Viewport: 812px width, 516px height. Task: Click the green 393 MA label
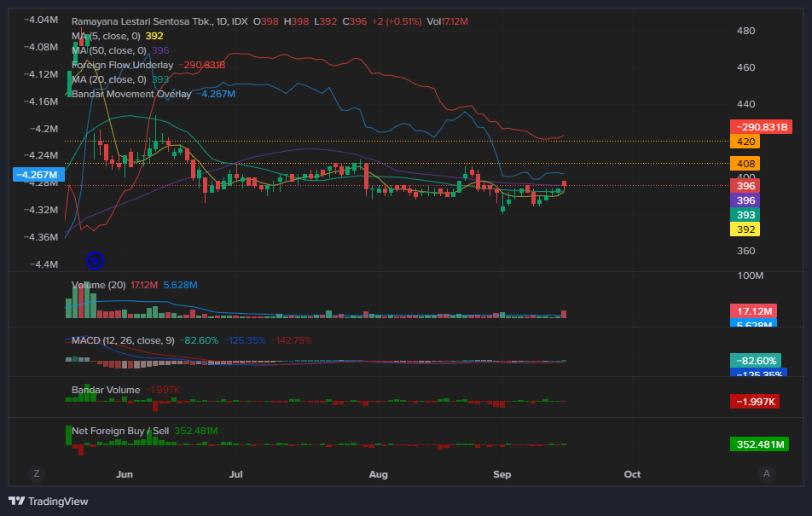[x=745, y=215]
